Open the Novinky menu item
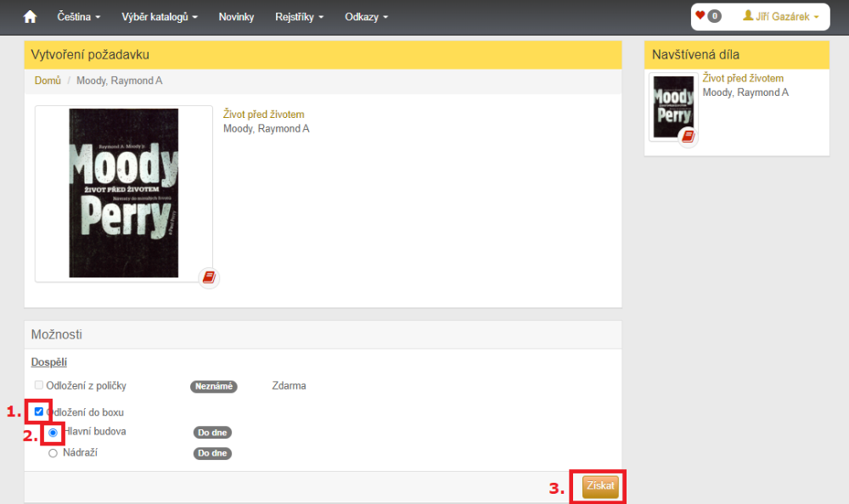Viewport: 849px width, 504px height. tap(236, 17)
